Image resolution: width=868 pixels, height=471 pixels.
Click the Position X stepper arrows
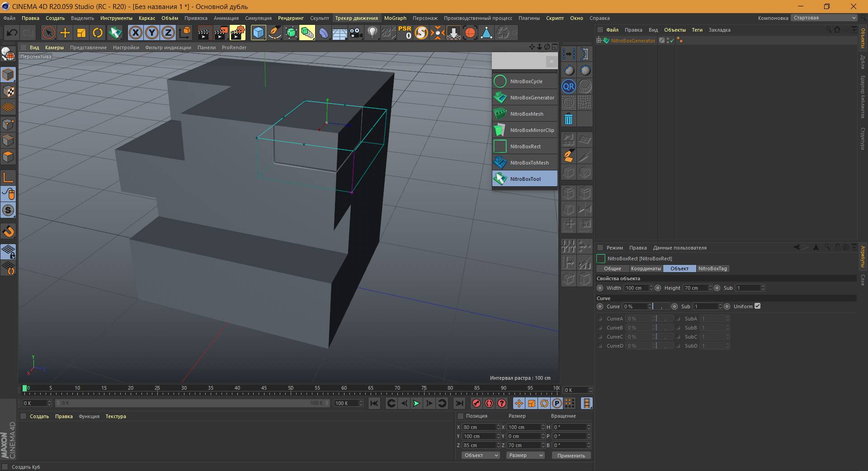click(x=498, y=427)
